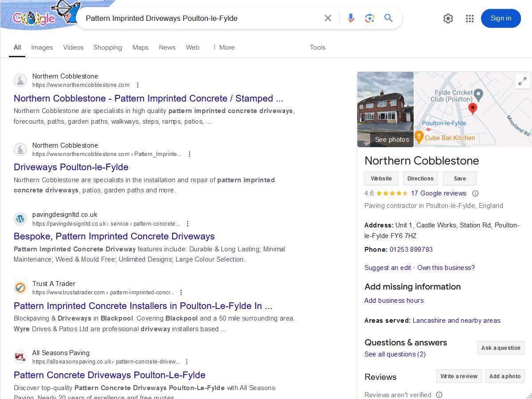Open See photos house thumbnail
Screen dimensions: 532x399
(385, 110)
